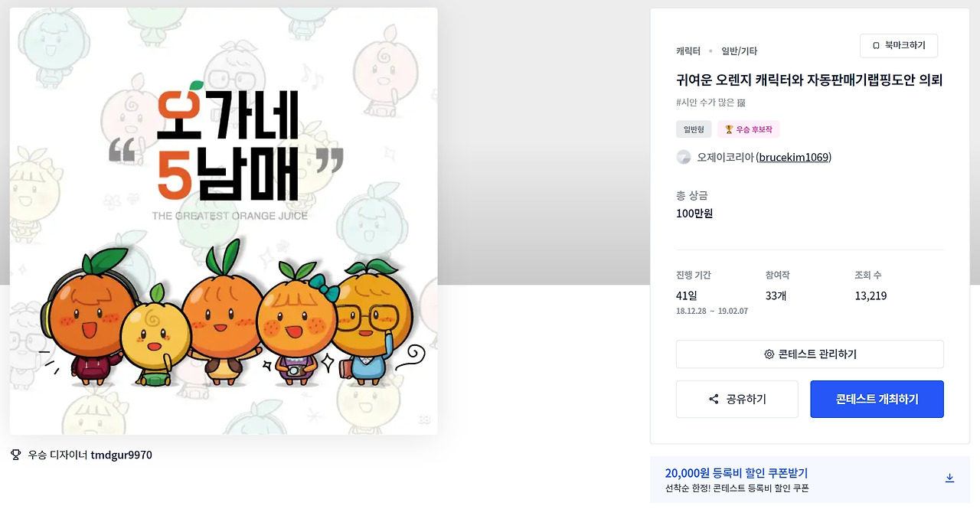Bookmark the contest with 북마크하기
Screen dimensions: 980x509
899,46
